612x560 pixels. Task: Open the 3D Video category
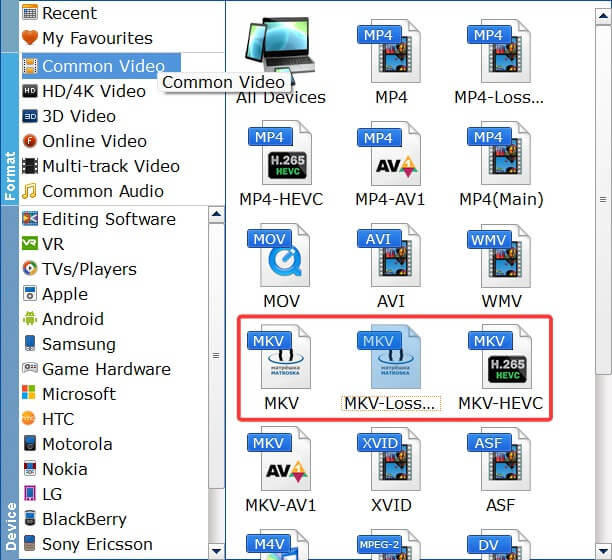pos(69,116)
